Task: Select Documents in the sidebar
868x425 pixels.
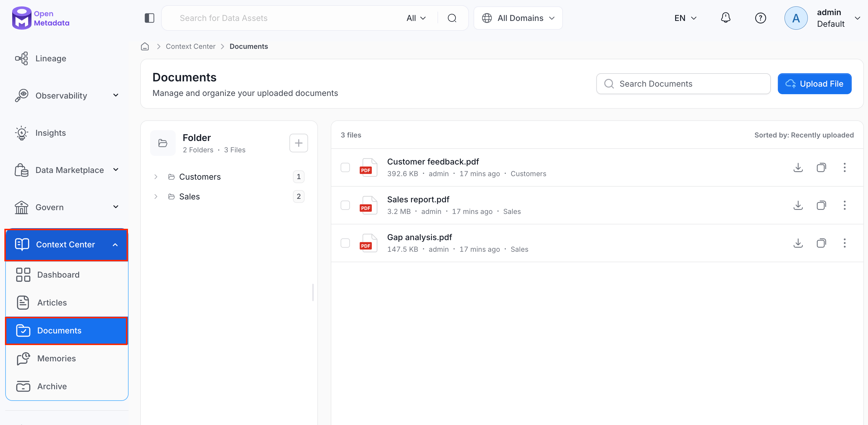Action: (67, 331)
